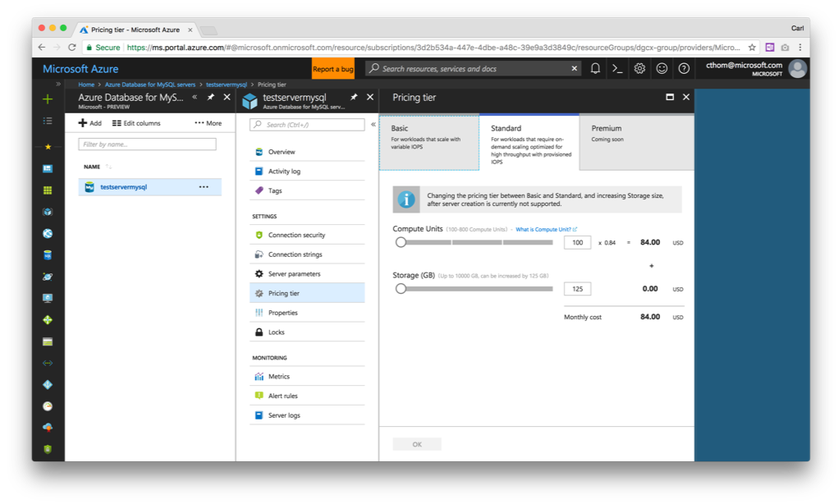
Task: Bookmark page with Chrome star icon
Action: tap(752, 47)
